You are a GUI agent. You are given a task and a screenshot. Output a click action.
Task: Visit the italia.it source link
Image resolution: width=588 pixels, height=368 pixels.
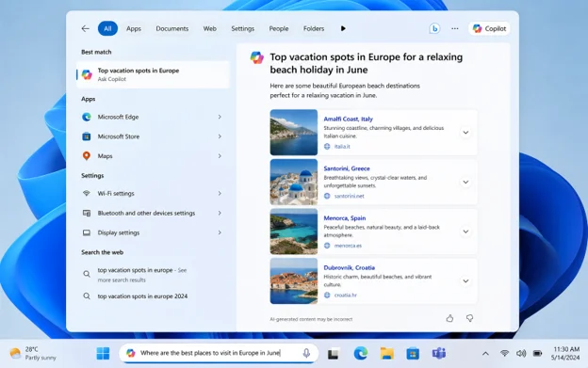(x=342, y=147)
